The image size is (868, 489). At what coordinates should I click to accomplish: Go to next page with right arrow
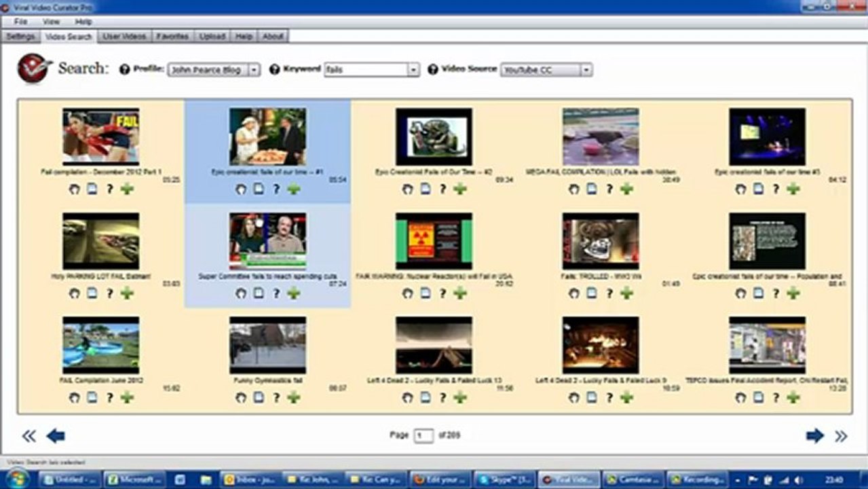tap(815, 435)
